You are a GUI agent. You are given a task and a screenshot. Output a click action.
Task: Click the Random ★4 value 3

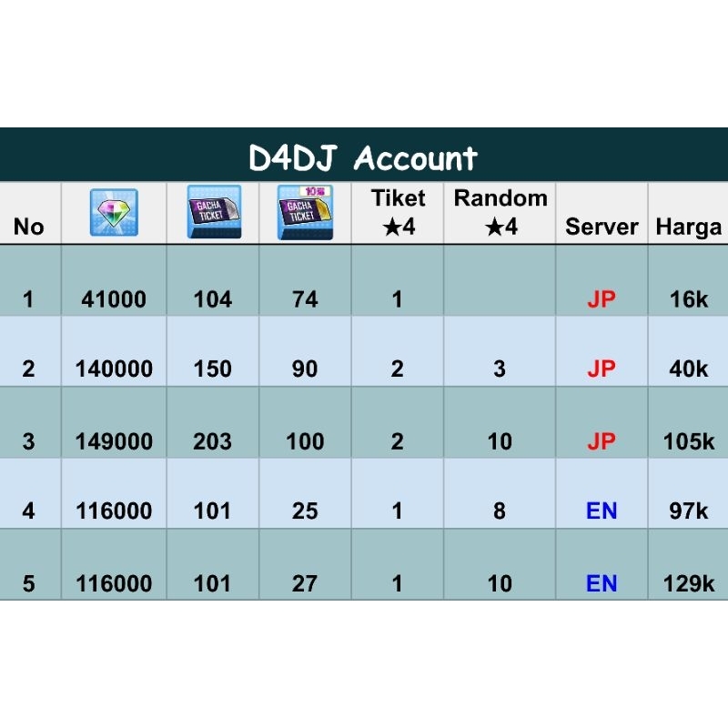tap(500, 369)
